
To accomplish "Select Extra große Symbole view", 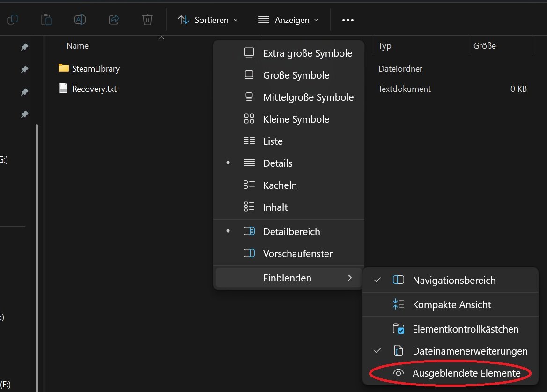I will [307, 53].
